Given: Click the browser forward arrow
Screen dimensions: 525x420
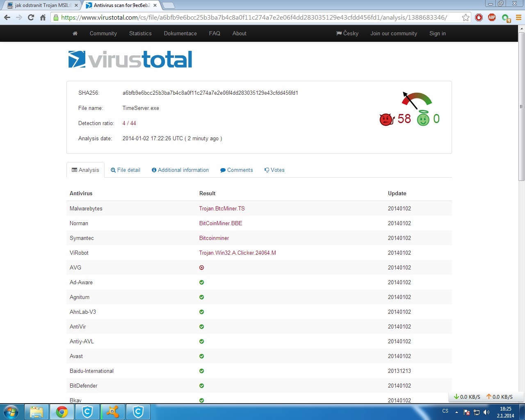Looking at the screenshot, I should point(19,17).
